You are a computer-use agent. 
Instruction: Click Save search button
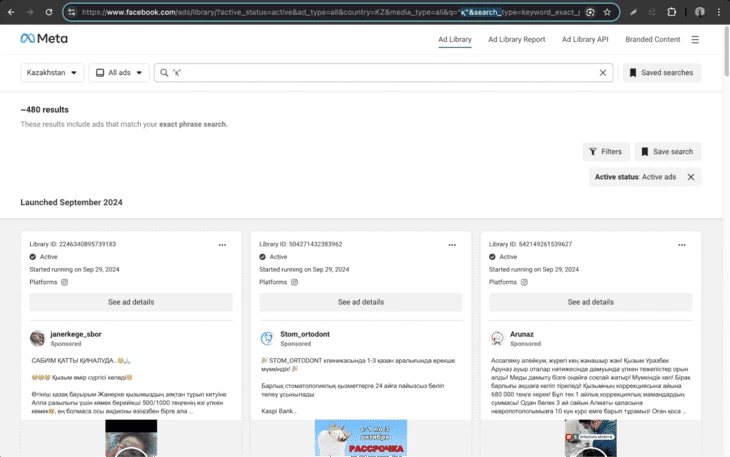tap(668, 152)
